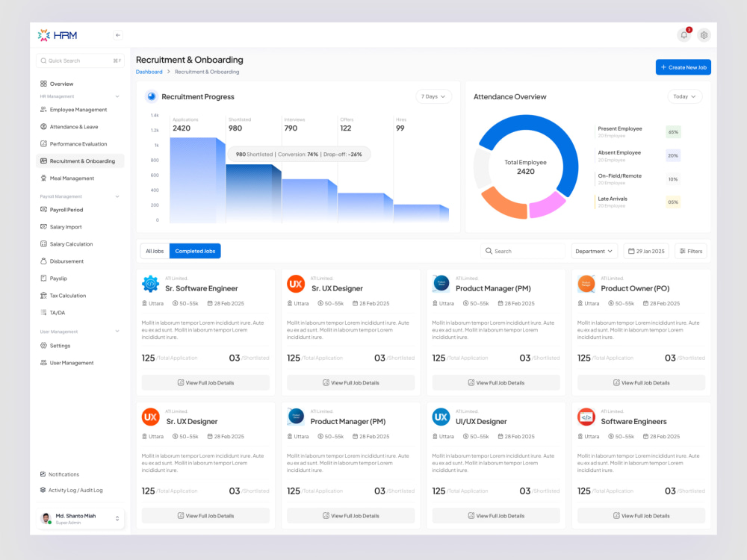Click the UI/UX Designer blue UX logo

[441, 417]
